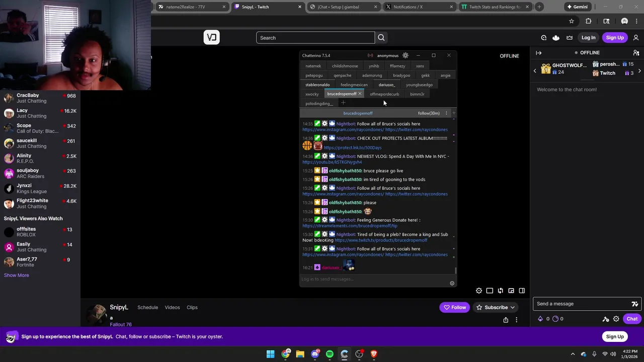The width and height of the screenshot is (644, 362).
Task: Open Spotify from the Windows taskbar
Action: click(x=330, y=354)
